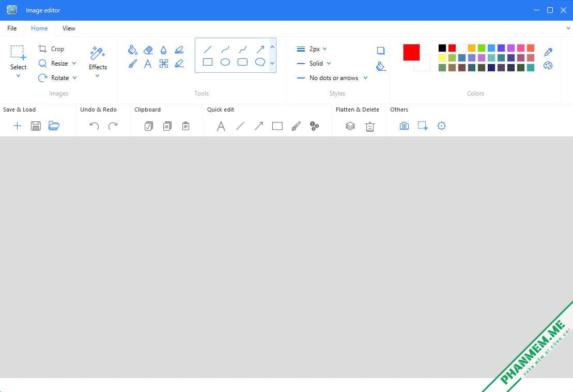This screenshot has width=573, height=392.
Task: Click the paste clipboard icon
Action: coord(185,126)
